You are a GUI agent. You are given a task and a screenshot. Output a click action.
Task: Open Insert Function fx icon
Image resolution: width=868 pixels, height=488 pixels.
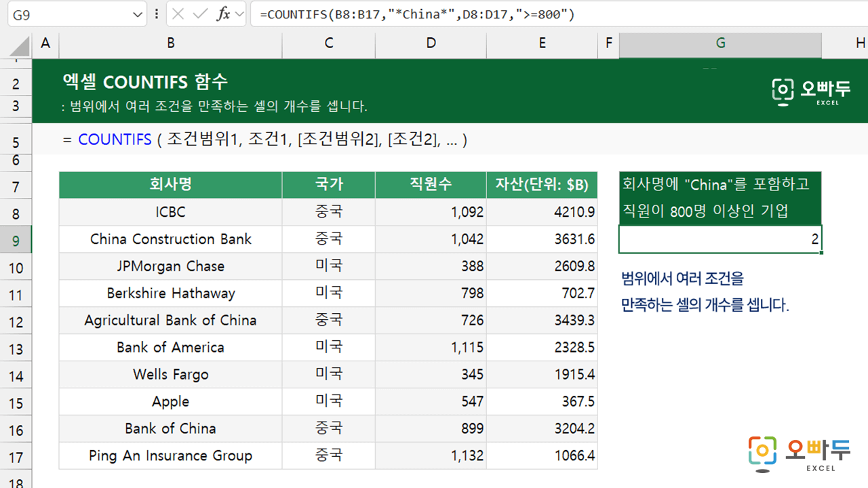[x=223, y=14]
